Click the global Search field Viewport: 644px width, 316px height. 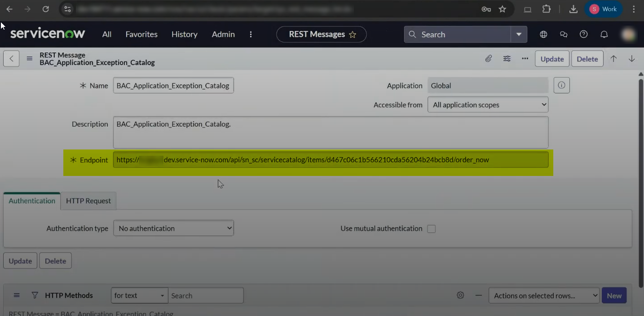(x=458, y=35)
